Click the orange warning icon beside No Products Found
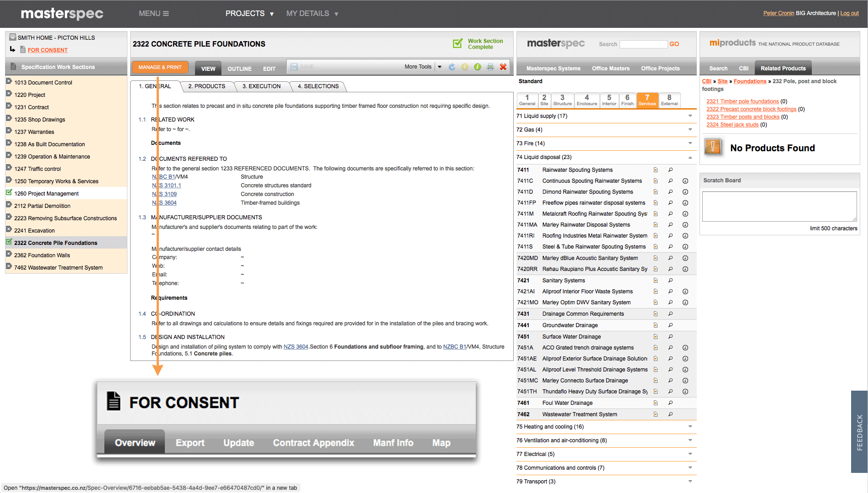This screenshot has height=493, width=868. point(712,147)
